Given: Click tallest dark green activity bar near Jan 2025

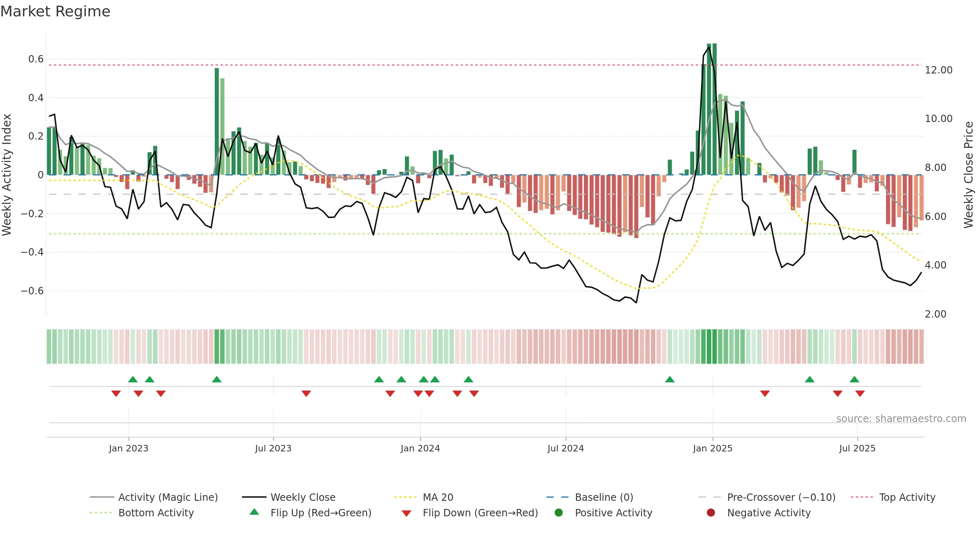Looking at the screenshot, I should coord(714,109).
